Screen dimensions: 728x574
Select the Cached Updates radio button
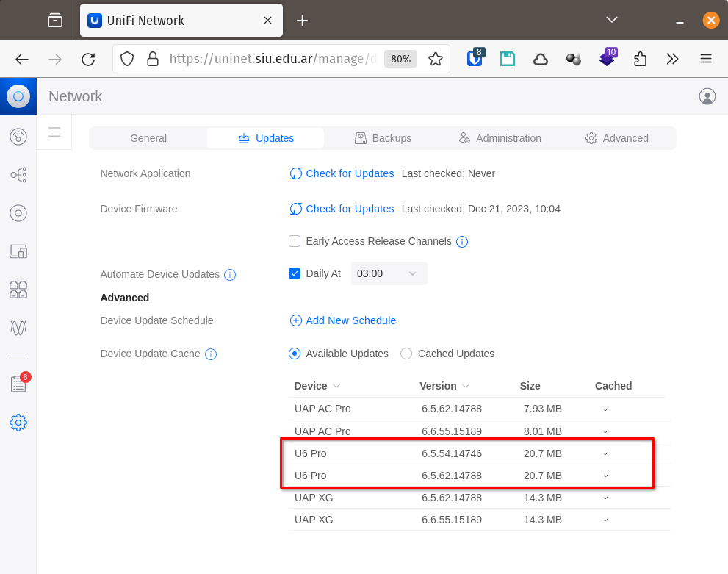[x=406, y=354]
